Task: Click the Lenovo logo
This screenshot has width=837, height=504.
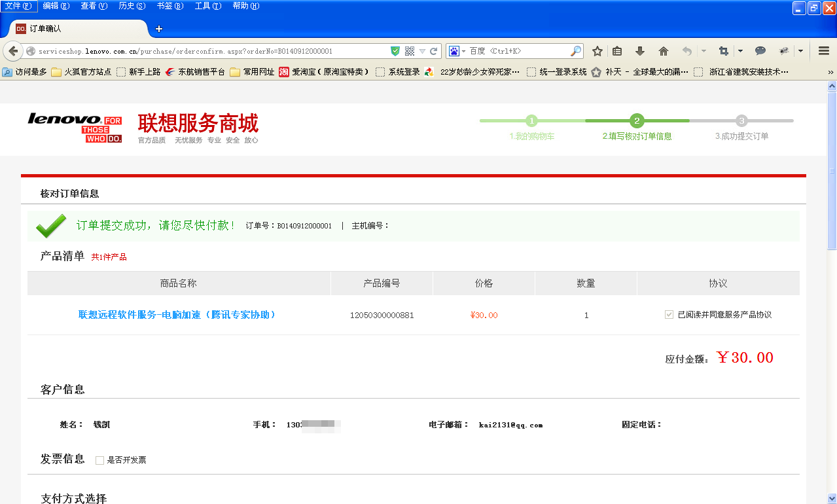Action: [75, 129]
